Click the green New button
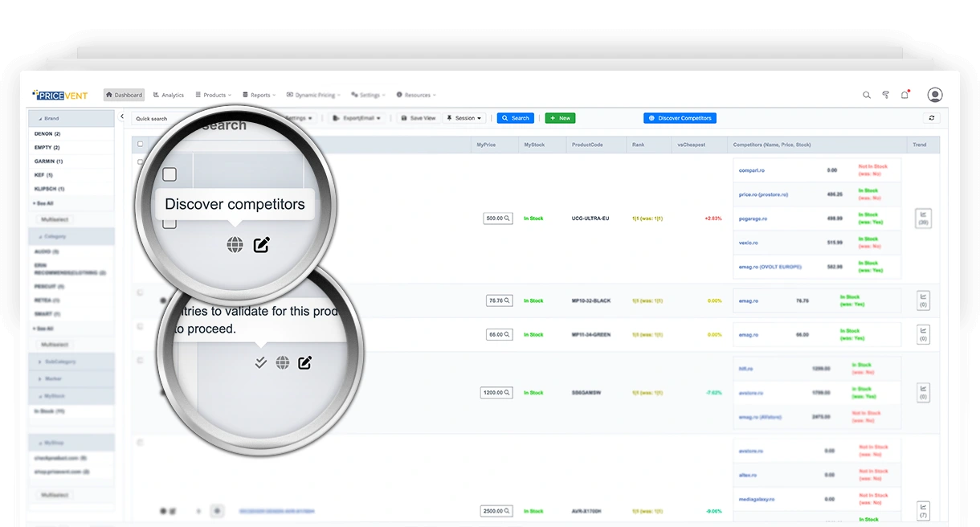 (x=560, y=118)
